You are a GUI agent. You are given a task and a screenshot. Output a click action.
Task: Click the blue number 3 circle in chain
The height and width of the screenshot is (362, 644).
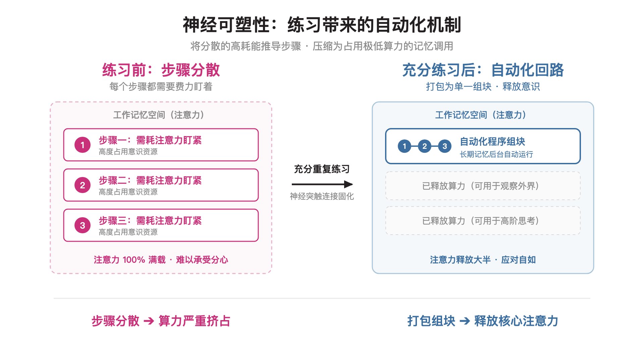point(445,146)
